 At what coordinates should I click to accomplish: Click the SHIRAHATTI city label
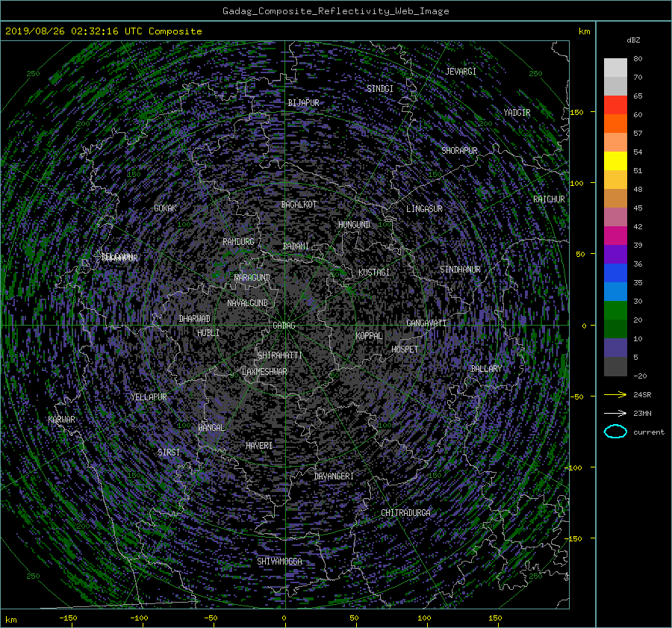coord(280,355)
